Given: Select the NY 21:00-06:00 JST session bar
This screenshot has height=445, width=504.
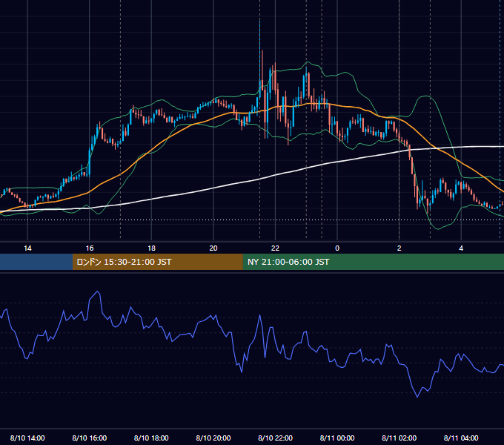Looking at the screenshot, I should [373, 262].
